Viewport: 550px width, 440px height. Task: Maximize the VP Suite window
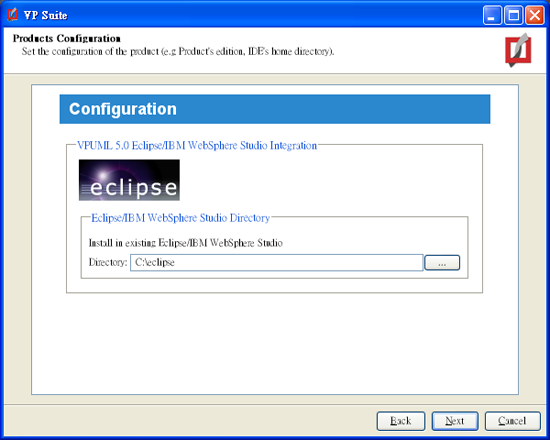[514, 15]
